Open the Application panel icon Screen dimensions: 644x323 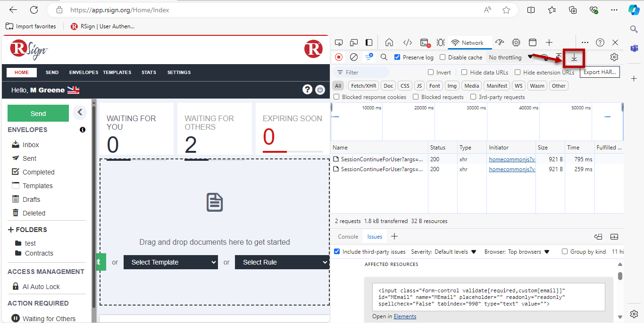532,42
